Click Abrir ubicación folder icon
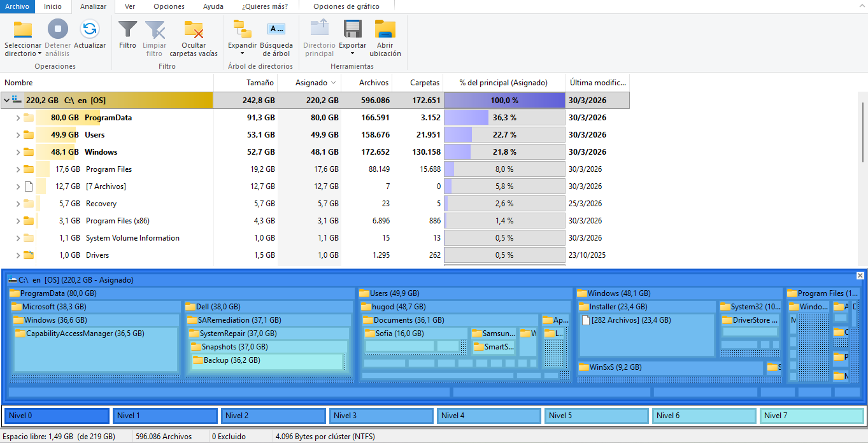This screenshot has height=443, width=868. [385, 29]
